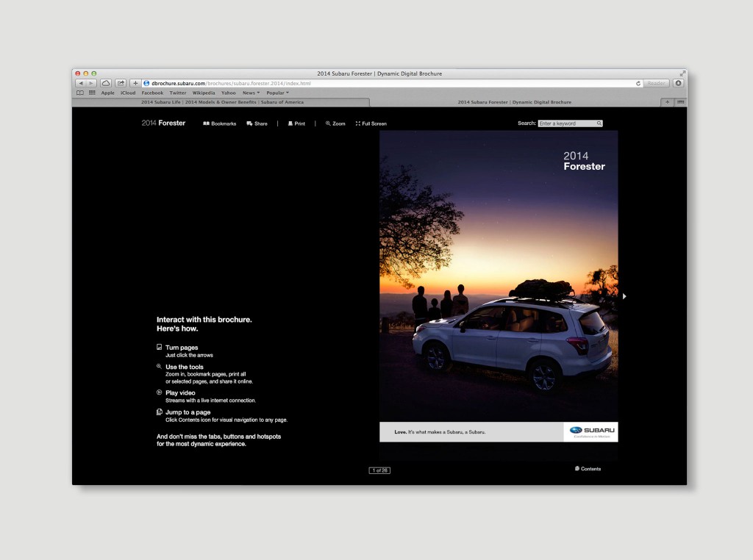
Task: Expand the News bookmarks dropdown
Action: pos(251,93)
